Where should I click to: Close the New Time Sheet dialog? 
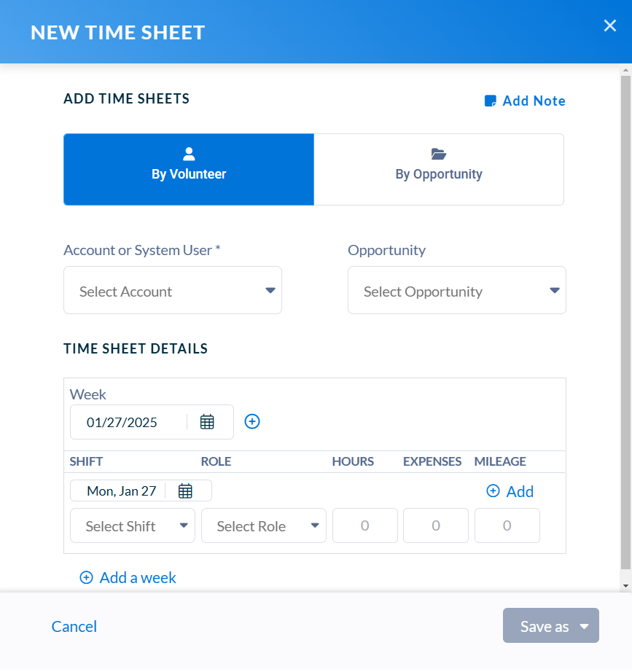pyautogui.click(x=609, y=26)
